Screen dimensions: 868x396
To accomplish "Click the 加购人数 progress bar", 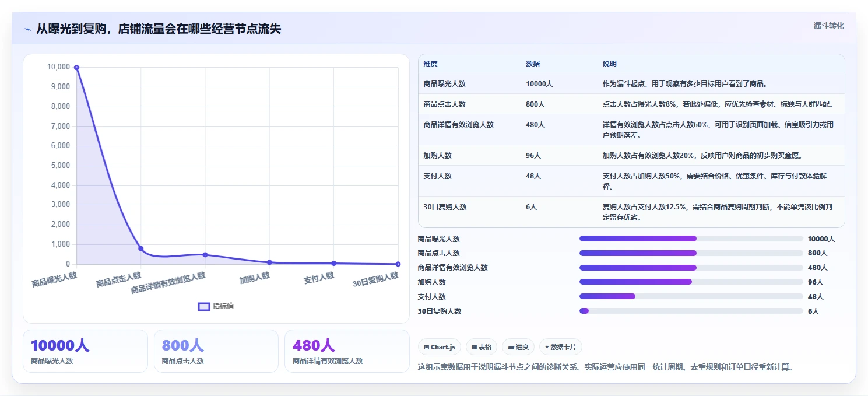I will [691, 282].
